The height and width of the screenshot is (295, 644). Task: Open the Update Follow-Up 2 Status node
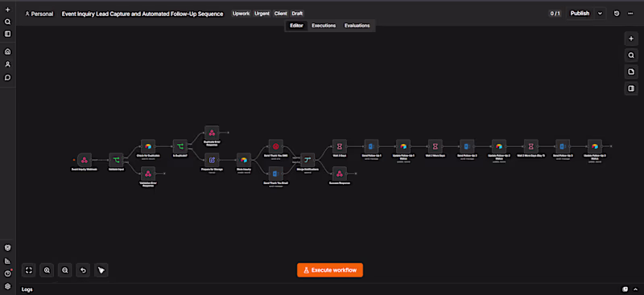click(499, 146)
